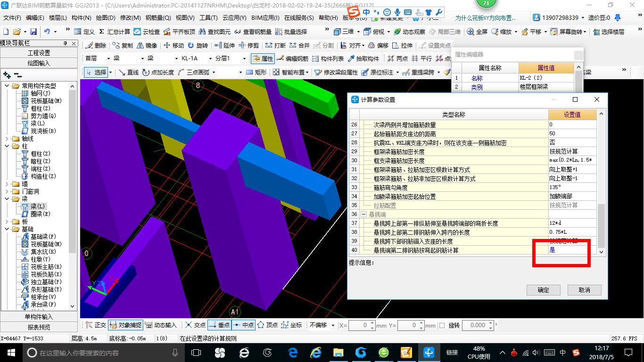Open the 单构件输入 navigation section

pyautogui.click(x=39, y=317)
